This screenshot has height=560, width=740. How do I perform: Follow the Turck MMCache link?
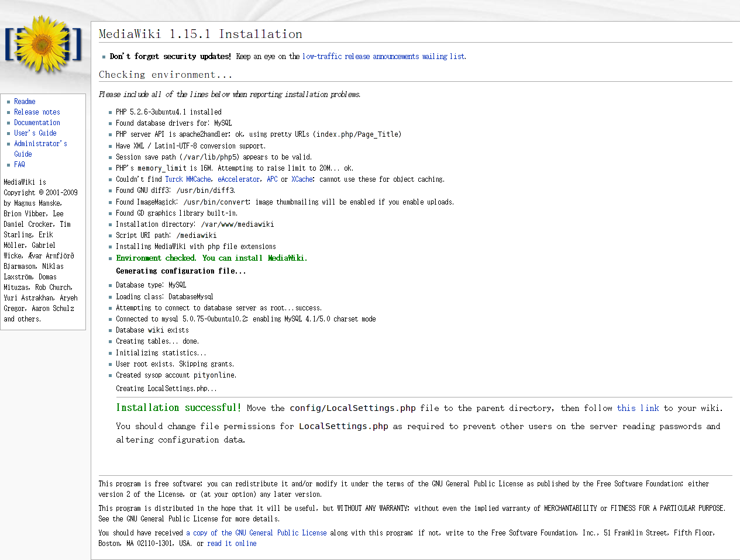(x=188, y=179)
